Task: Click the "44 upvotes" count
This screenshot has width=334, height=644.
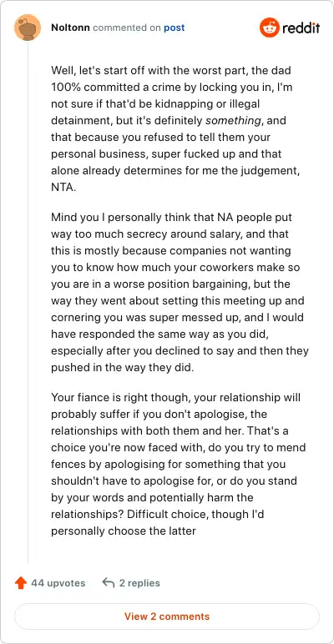Action: [x=58, y=583]
